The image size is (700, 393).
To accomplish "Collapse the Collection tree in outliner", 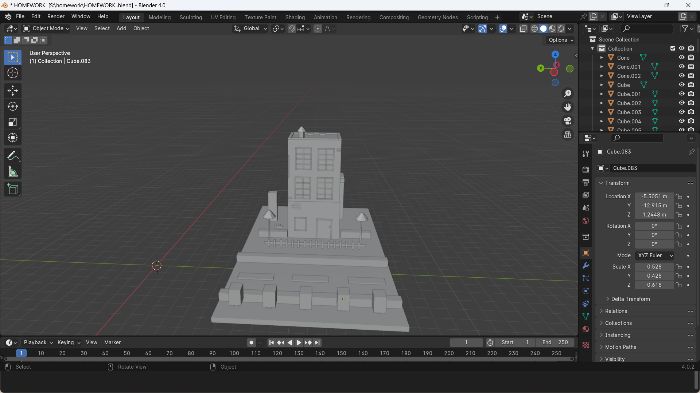I will pyautogui.click(x=593, y=49).
